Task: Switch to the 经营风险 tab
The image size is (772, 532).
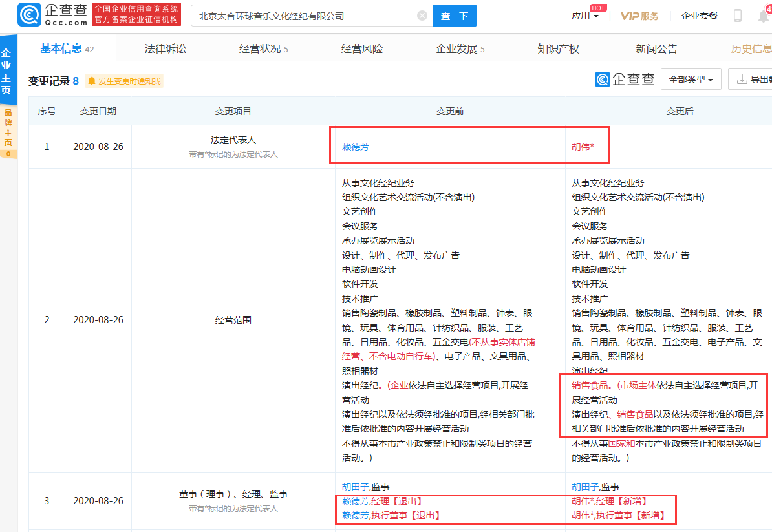Action: coord(362,48)
